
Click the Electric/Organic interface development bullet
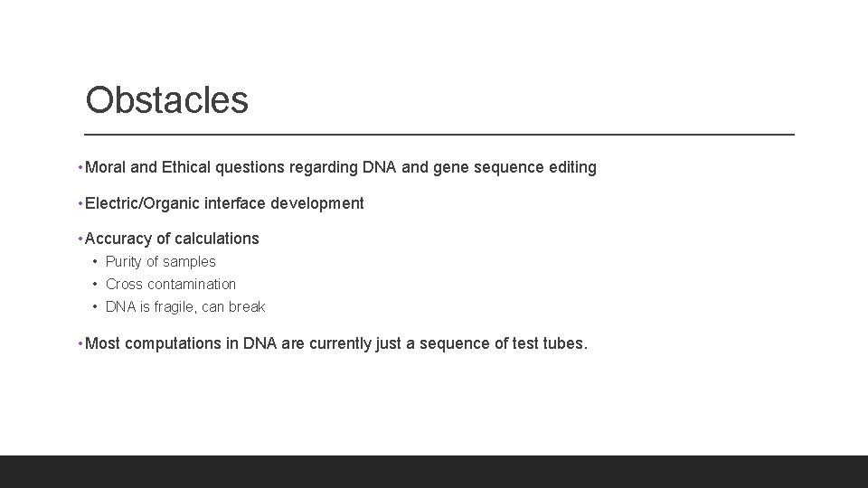[224, 203]
